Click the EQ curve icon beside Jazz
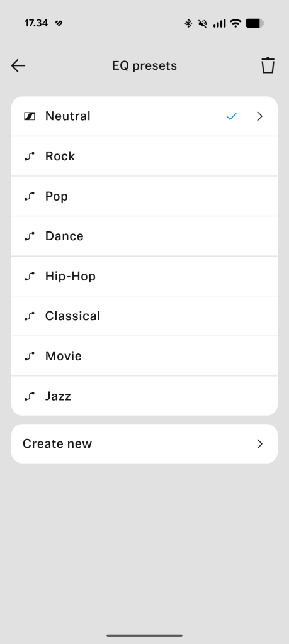 [x=29, y=396]
